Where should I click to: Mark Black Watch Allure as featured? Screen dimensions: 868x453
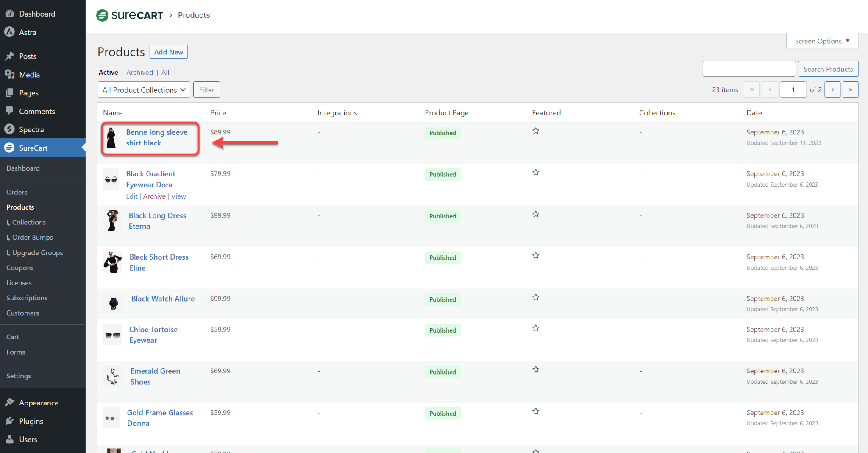[536, 297]
